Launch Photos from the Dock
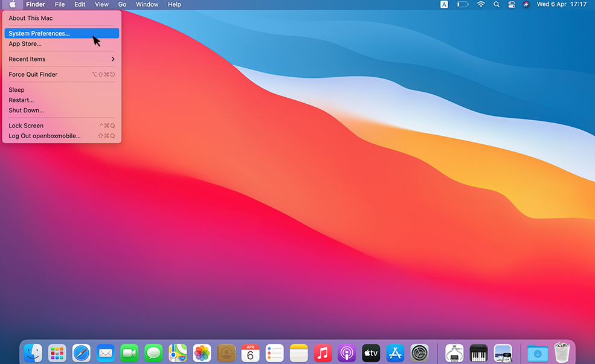The height and width of the screenshot is (364, 595). [x=202, y=353]
